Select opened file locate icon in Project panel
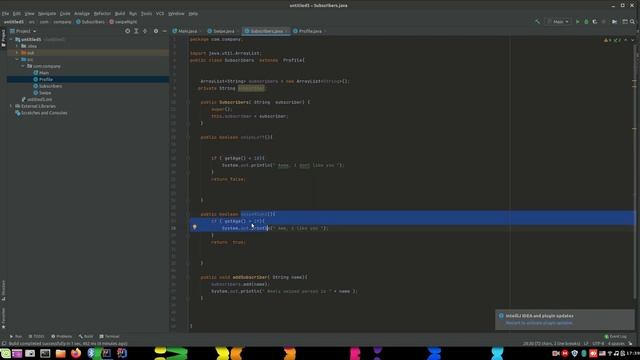This screenshot has width=640, height=360. (x=128, y=31)
